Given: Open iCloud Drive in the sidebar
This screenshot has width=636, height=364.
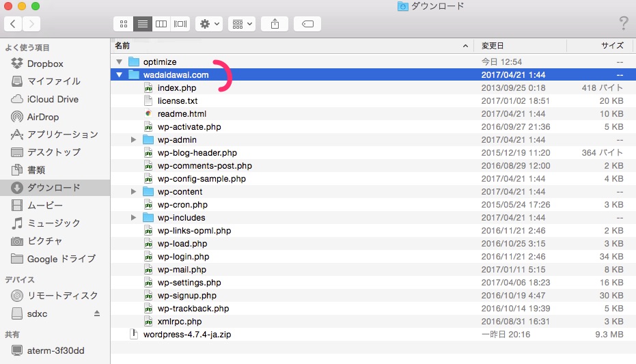Looking at the screenshot, I should click(x=44, y=99).
